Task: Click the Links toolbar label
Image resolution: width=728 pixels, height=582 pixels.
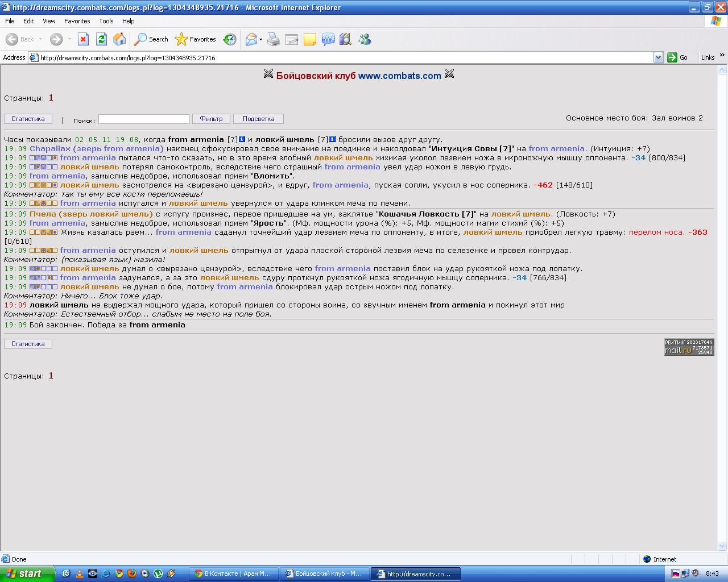Action: (708, 57)
